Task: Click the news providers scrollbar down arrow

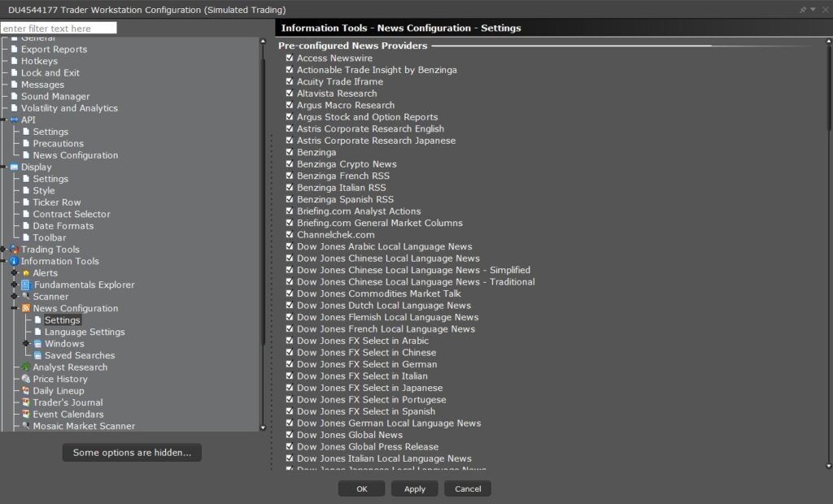Action: pos(829,467)
